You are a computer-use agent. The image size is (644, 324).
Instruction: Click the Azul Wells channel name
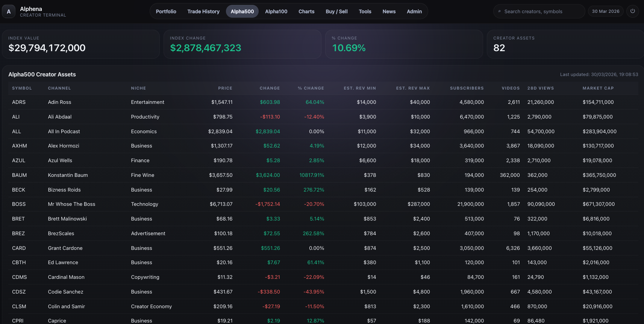click(x=60, y=160)
